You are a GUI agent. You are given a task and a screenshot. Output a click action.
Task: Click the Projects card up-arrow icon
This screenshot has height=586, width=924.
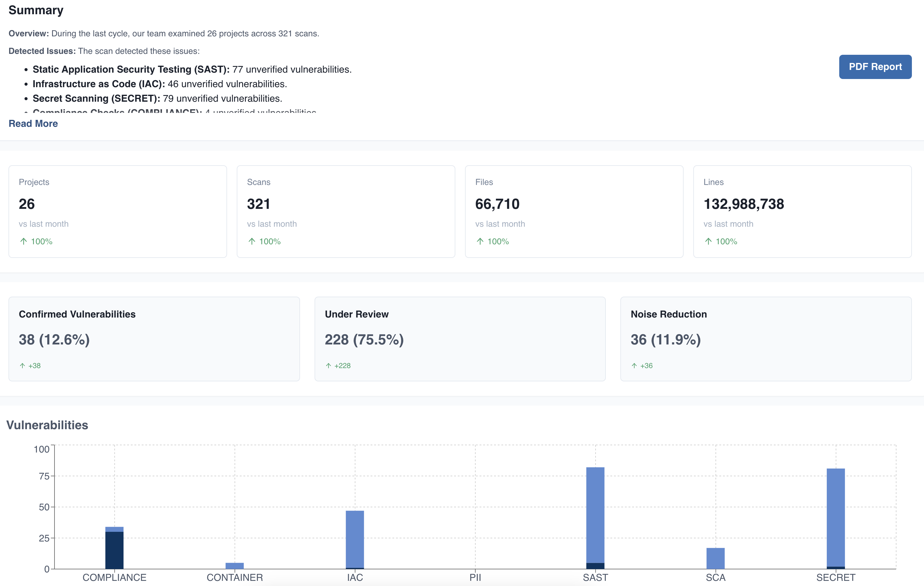pos(23,241)
